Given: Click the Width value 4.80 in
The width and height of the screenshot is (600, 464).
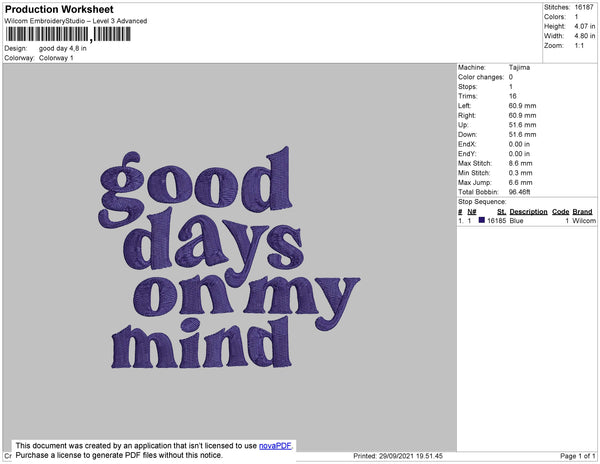Looking at the screenshot, I should [x=584, y=36].
